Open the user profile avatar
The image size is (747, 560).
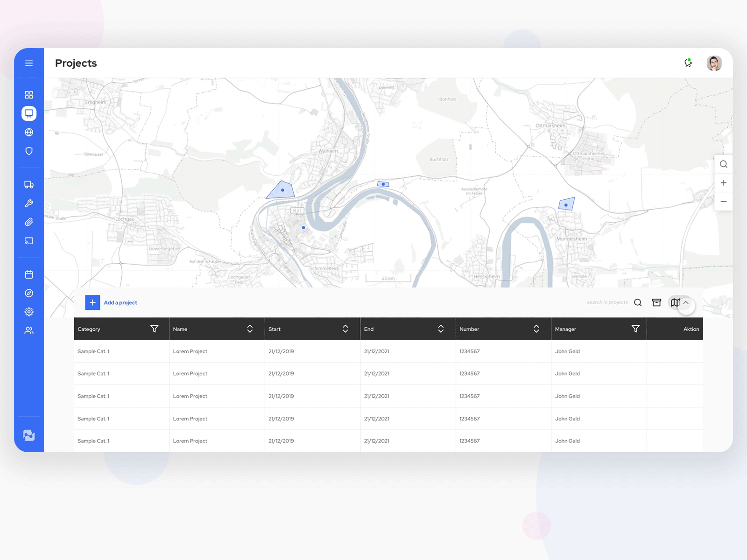click(x=714, y=63)
